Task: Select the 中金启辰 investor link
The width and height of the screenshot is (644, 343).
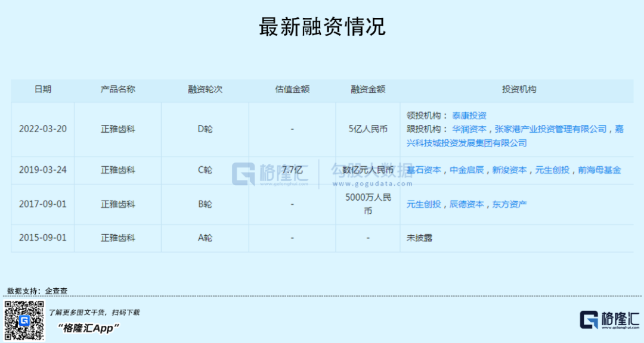Action: 467,170
